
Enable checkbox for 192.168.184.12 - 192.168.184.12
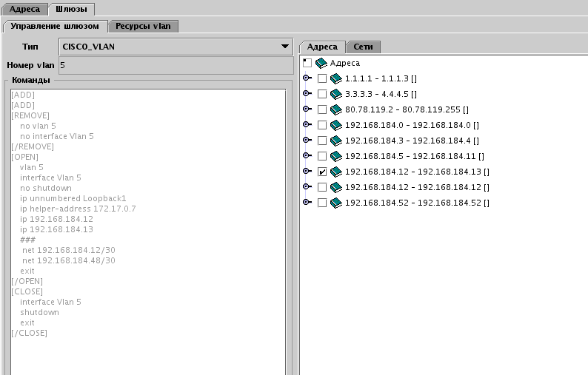(322, 187)
